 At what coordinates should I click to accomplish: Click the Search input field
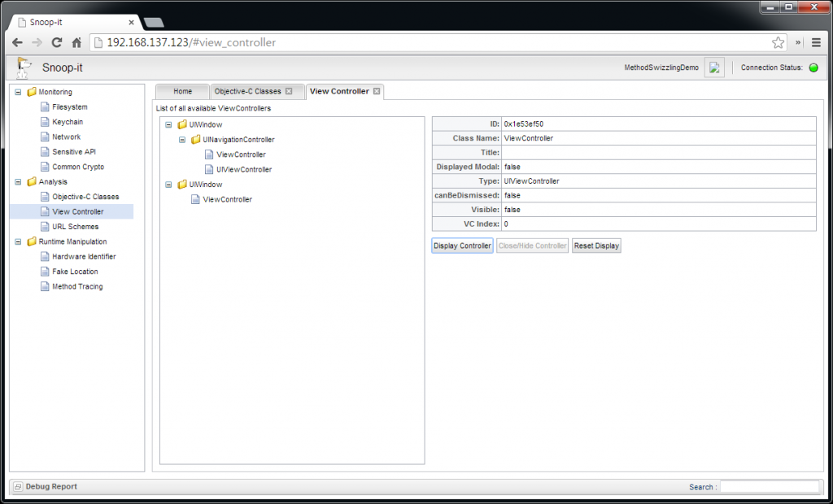769,487
